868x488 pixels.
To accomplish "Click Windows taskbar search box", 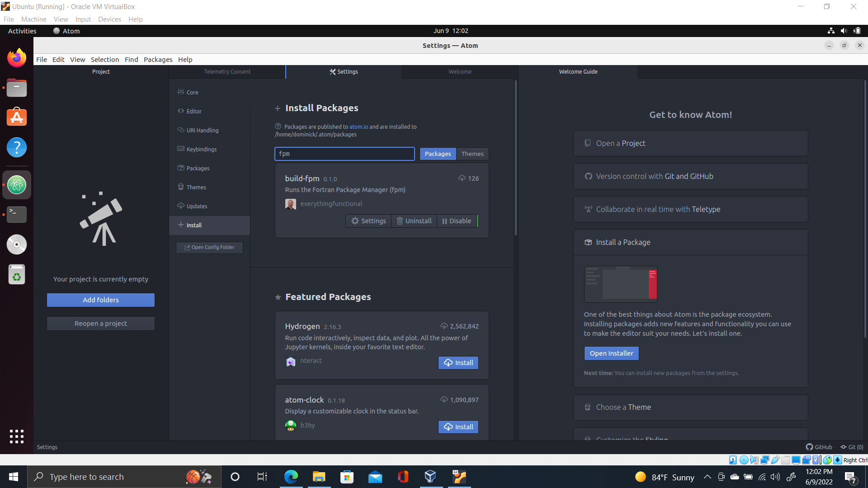I will coord(124,477).
